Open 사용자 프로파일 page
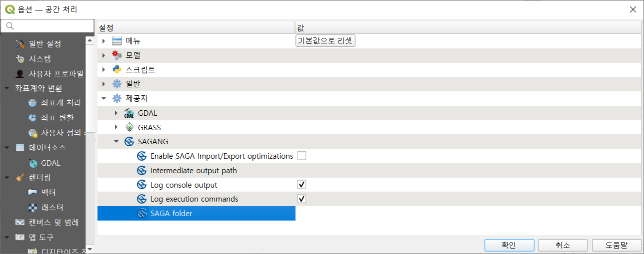 [x=56, y=74]
